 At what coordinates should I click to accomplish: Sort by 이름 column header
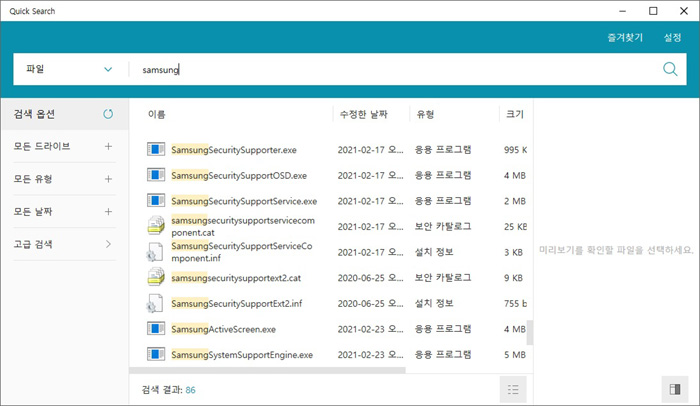coord(156,114)
